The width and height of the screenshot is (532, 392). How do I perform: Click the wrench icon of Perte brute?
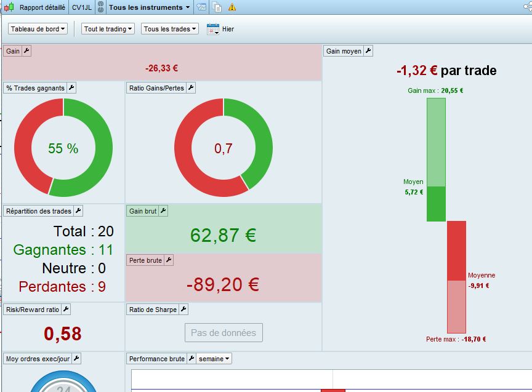click(169, 260)
